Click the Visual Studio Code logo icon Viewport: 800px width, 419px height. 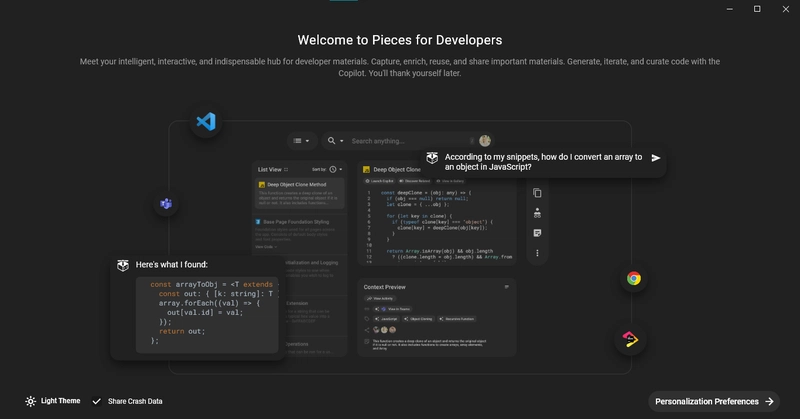(x=206, y=121)
